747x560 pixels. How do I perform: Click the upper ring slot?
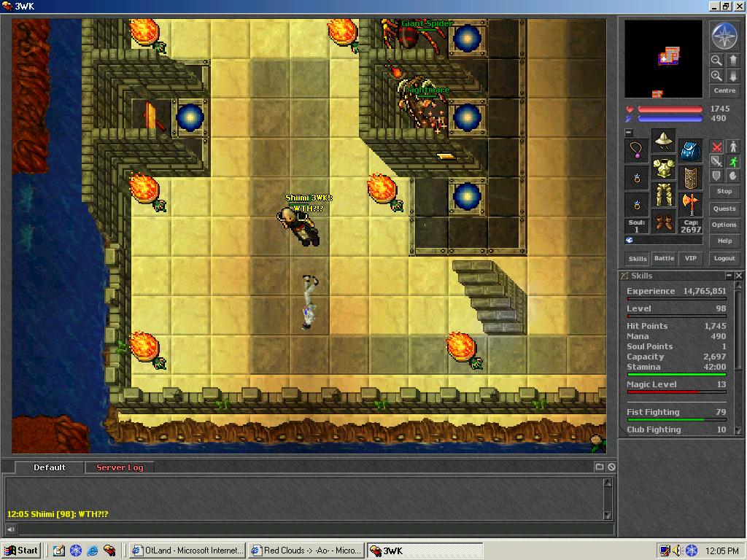[637, 178]
